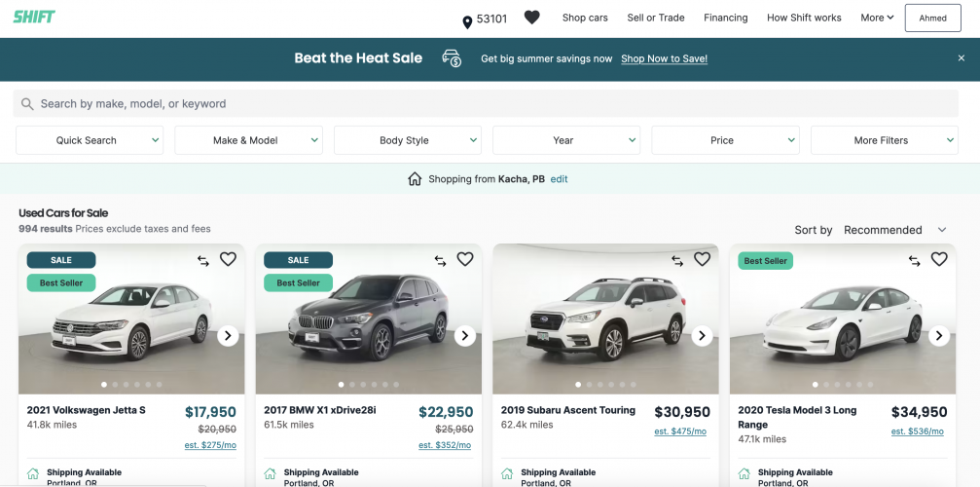Expand the More menu in header
The height and width of the screenshot is (487, 980).
tap(877, 18)
